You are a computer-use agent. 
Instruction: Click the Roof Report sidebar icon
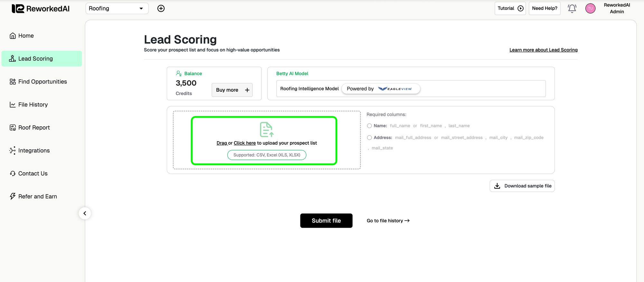coord(13,128)
